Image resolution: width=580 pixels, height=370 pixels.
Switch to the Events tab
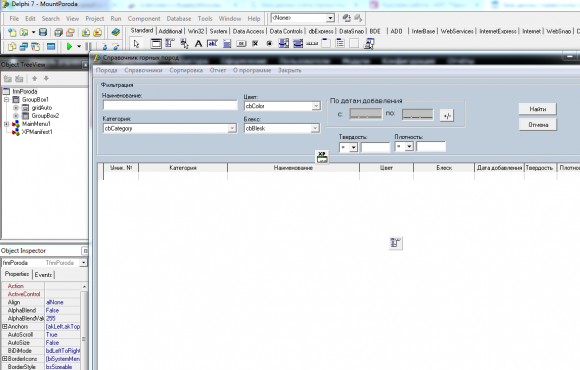click(x=43, y=275)
